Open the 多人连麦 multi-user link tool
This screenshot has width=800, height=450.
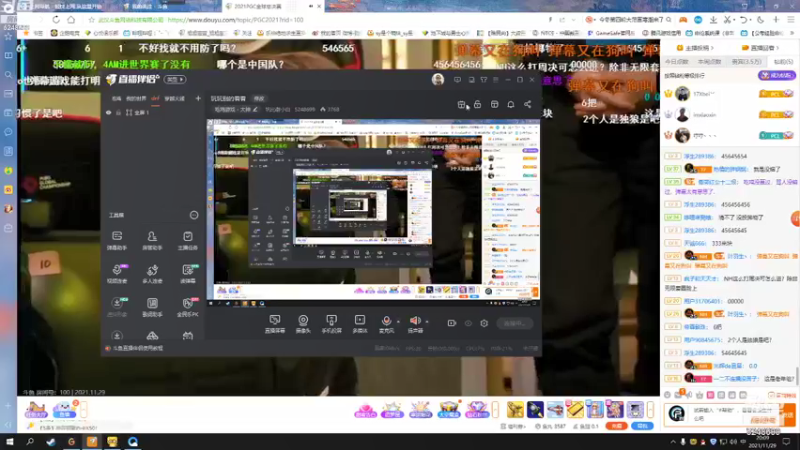click(152, 273)
